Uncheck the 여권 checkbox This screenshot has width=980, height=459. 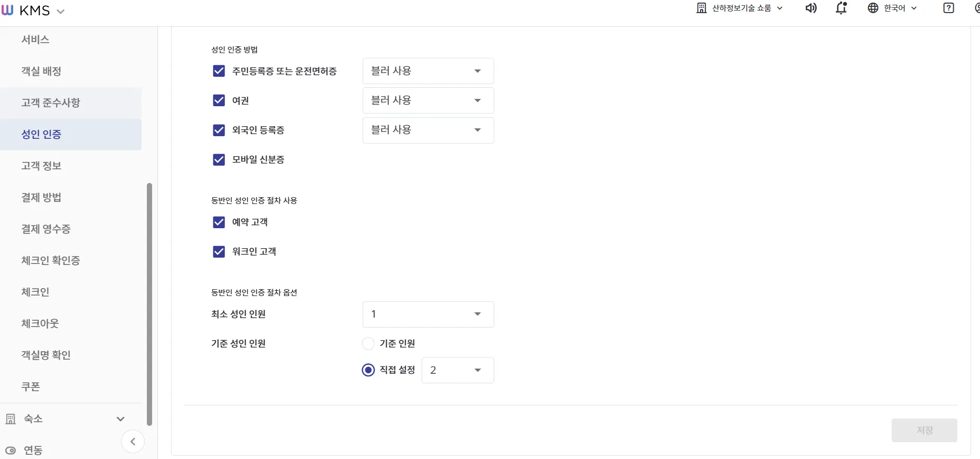coord(219,100)
